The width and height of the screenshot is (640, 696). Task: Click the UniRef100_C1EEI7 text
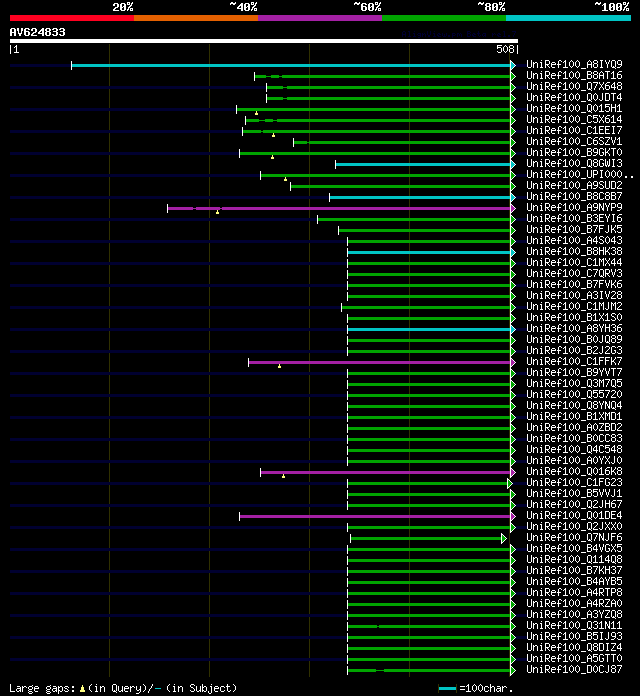(574, 130)
